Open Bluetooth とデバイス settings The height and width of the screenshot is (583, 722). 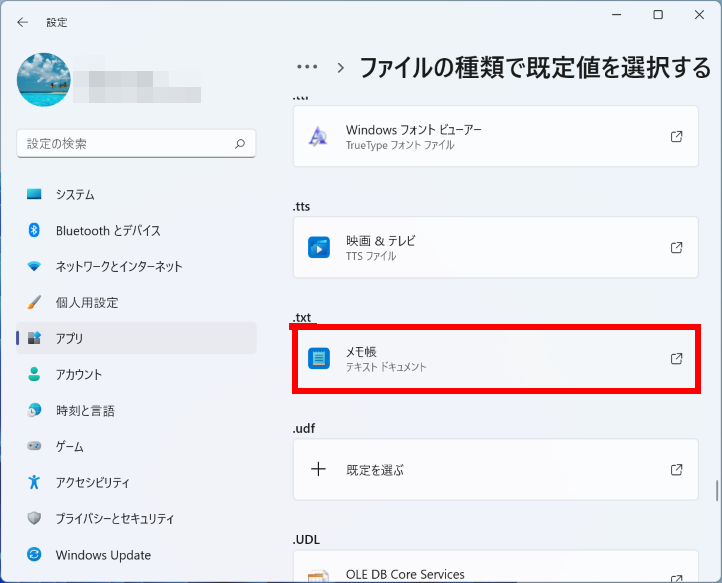pos(136,230)
